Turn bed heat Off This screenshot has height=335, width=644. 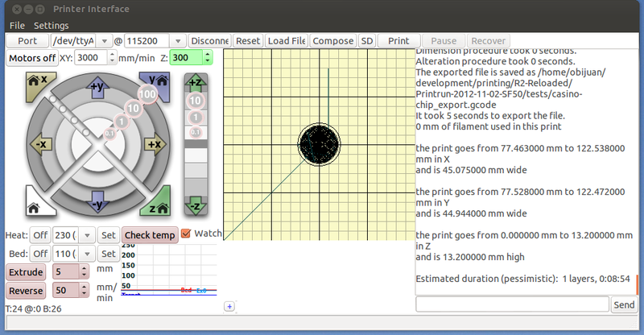39,254
